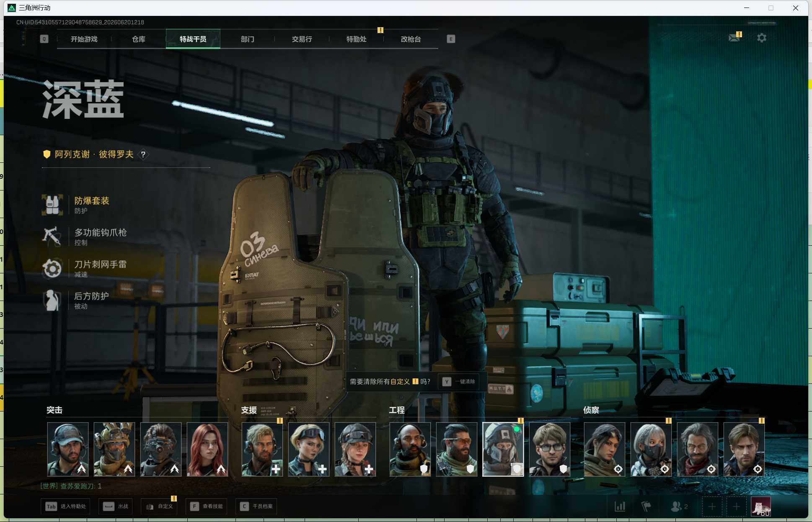Select the blonde 支援 operator with goggles
This screenshot has width=812, height=522.
[309, 449]
